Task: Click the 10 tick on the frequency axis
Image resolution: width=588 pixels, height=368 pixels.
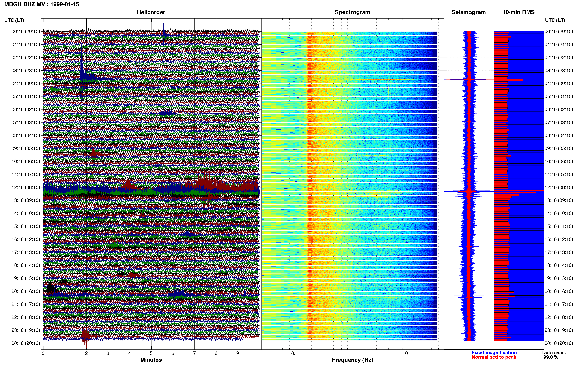Action: click(x=405, y=353)
